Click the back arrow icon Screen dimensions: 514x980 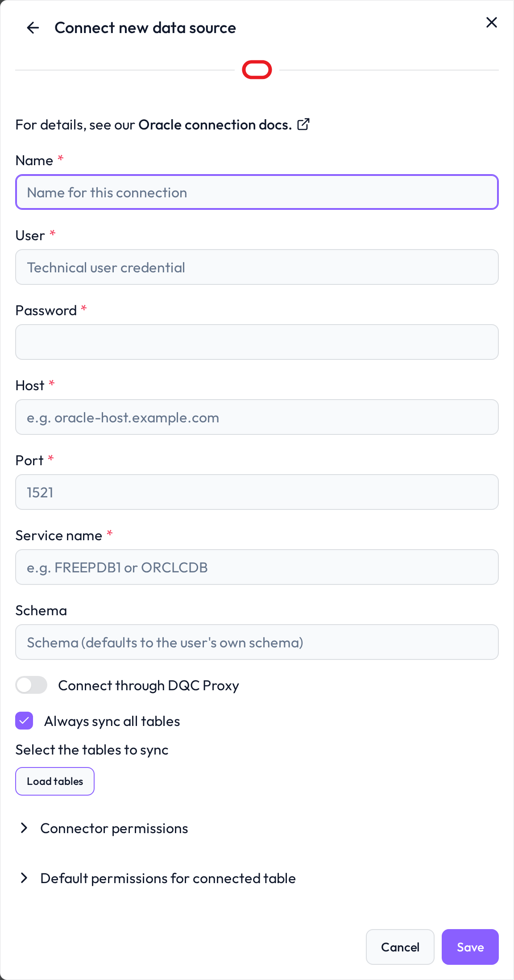(x=33, y=28)
